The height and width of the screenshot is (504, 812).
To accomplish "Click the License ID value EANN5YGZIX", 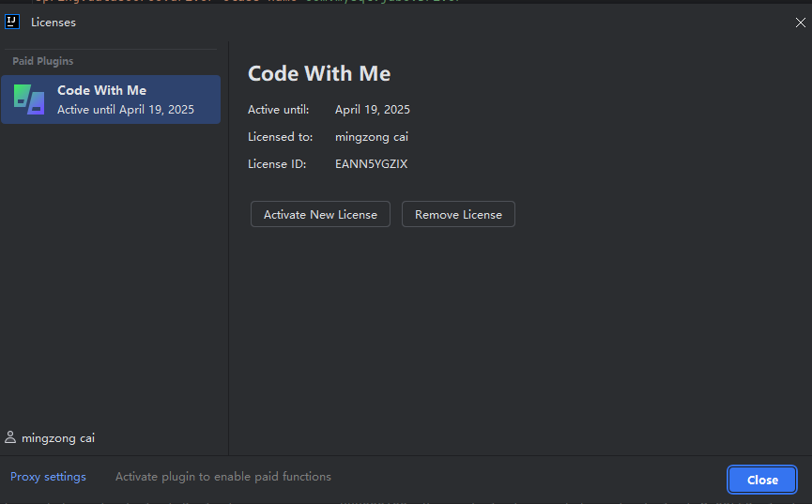I will 372,164.
